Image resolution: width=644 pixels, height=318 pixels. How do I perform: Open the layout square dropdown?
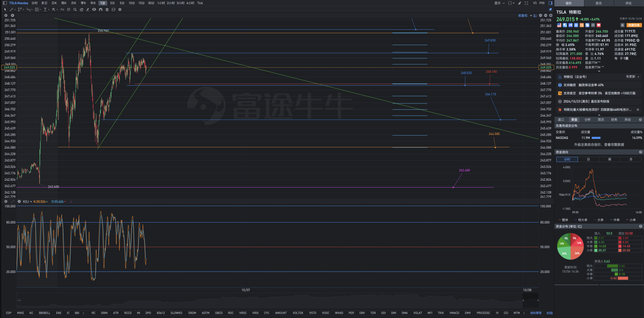(x=511, y=3)
